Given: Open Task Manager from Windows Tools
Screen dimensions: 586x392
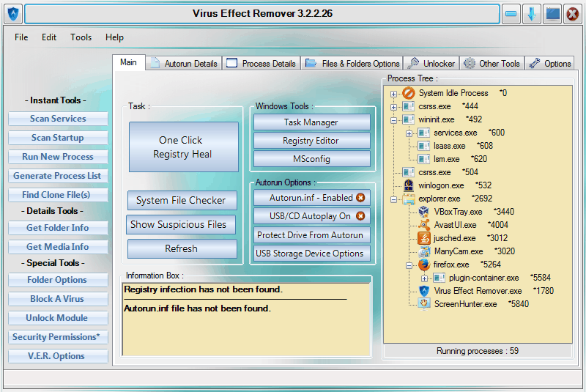Looking at the screenshot, I should [312, 122].
